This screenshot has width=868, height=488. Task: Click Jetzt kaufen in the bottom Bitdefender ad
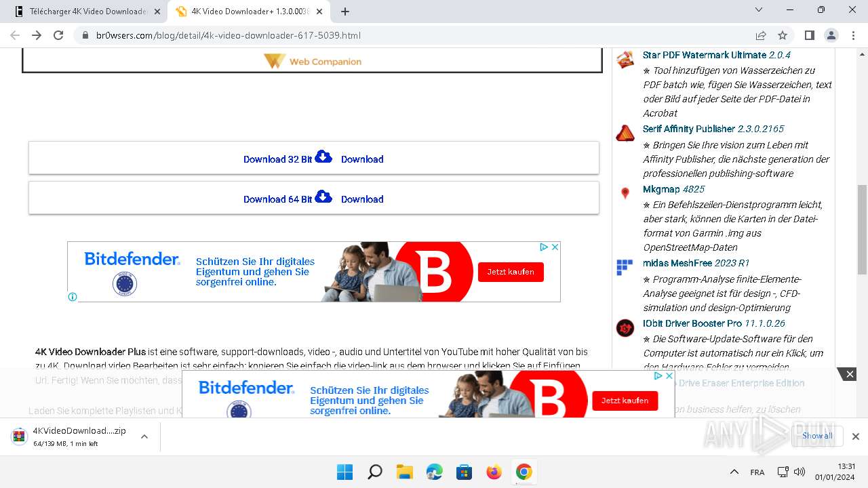625,401
